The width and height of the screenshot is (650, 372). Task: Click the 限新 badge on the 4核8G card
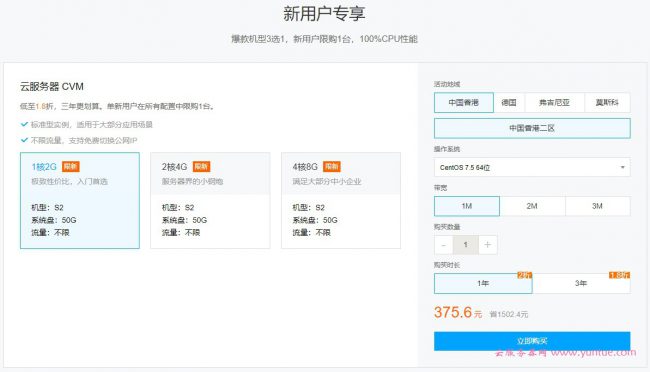click(x=332, y=166)
